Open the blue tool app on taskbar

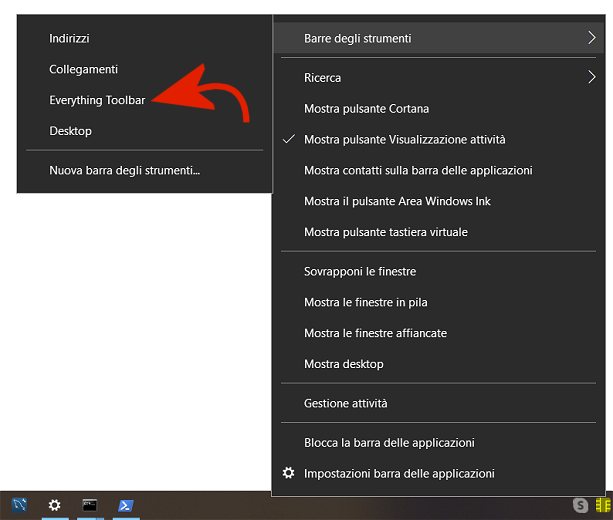pyautogui.click(x=19, y=505)
